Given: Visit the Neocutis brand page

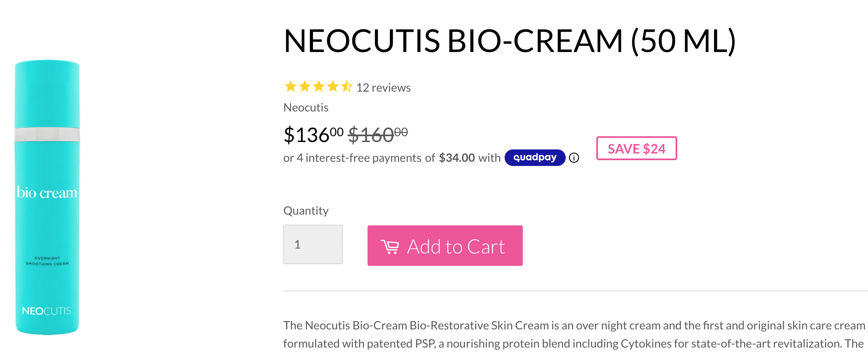Looking at the screenshot, I should pos(305,107).
